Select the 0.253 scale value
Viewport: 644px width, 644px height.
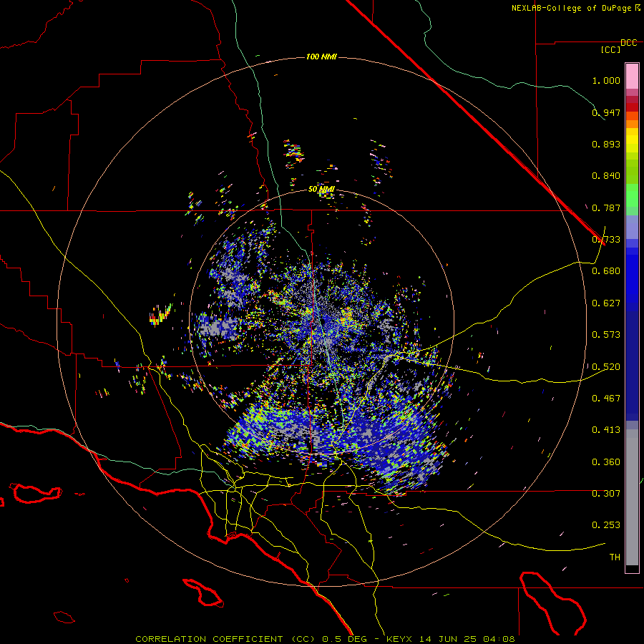point(606,525)
